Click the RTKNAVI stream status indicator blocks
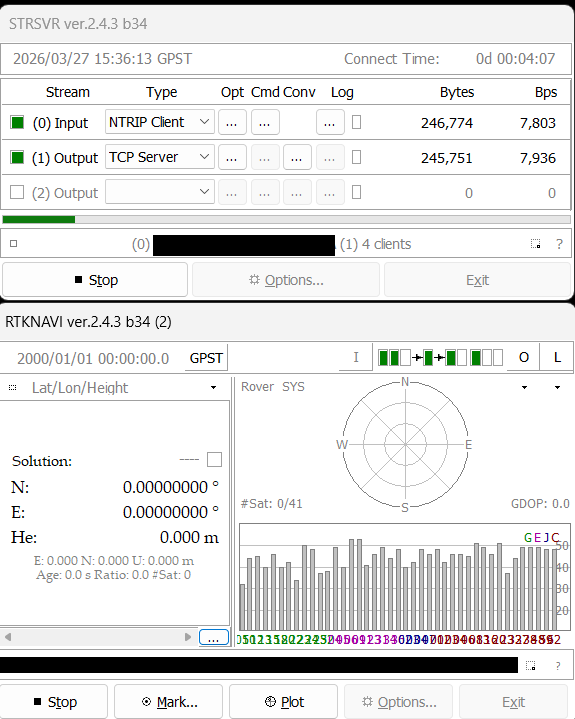 click(440, 358)
